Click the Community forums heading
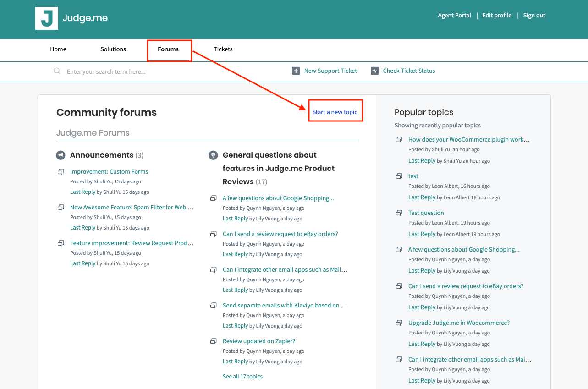Screen dimensions: 588x389 pos(106,113)
